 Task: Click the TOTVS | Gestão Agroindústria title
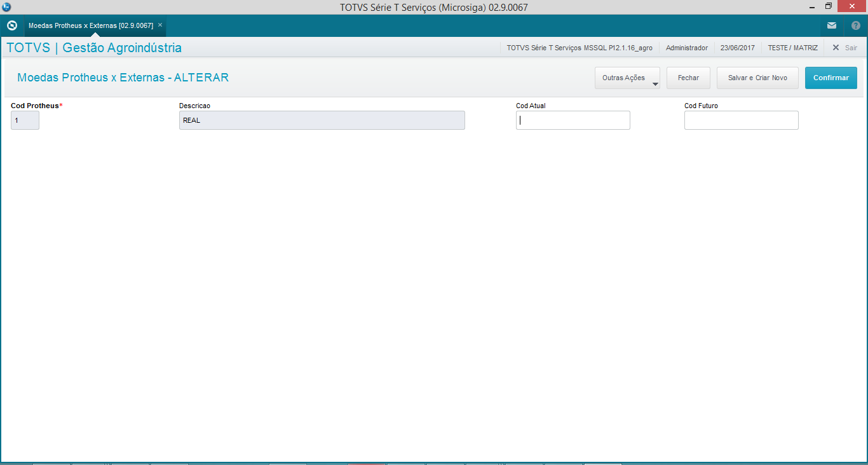click(x=94, y=48)
